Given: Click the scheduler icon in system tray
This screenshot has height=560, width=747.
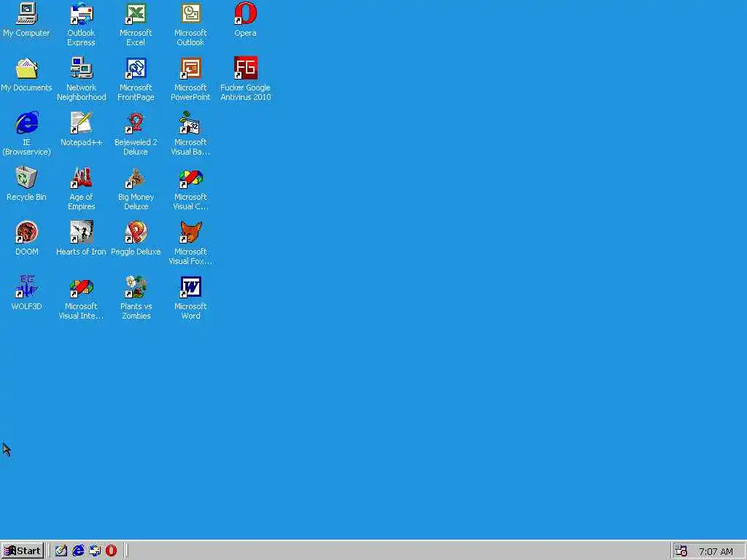Looking at the screenshot, I should coord(681,551).
